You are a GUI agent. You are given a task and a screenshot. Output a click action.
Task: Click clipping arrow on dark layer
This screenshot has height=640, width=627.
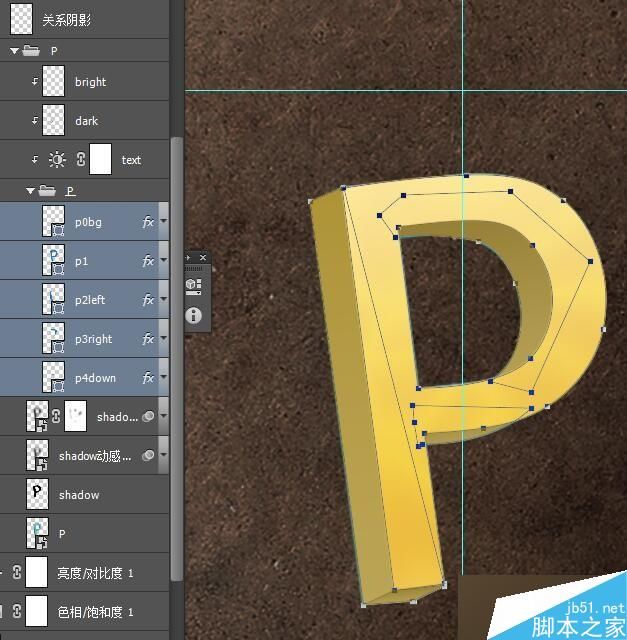35,120
